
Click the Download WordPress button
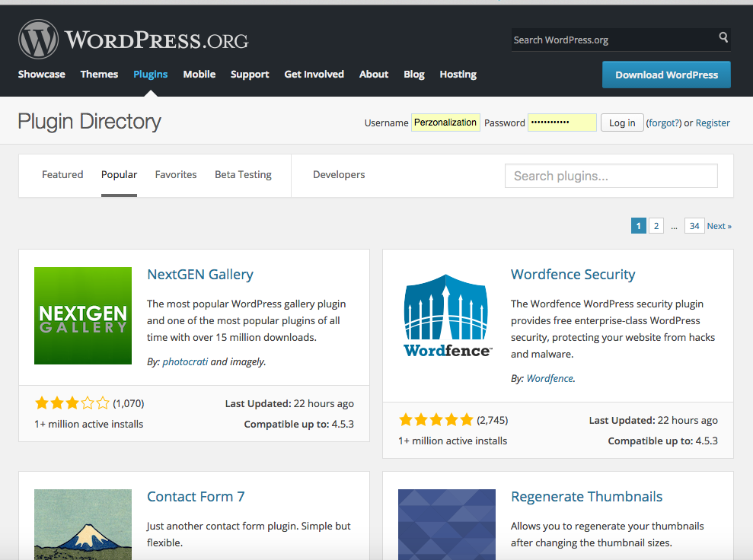pyautogui.click(x=666, y=75)
